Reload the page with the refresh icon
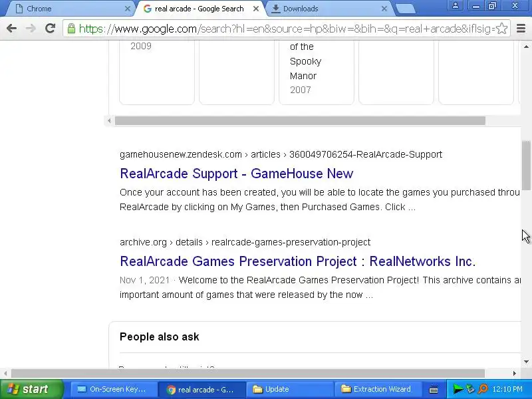Viewport: 532px width, 399px height. (51, 29)
